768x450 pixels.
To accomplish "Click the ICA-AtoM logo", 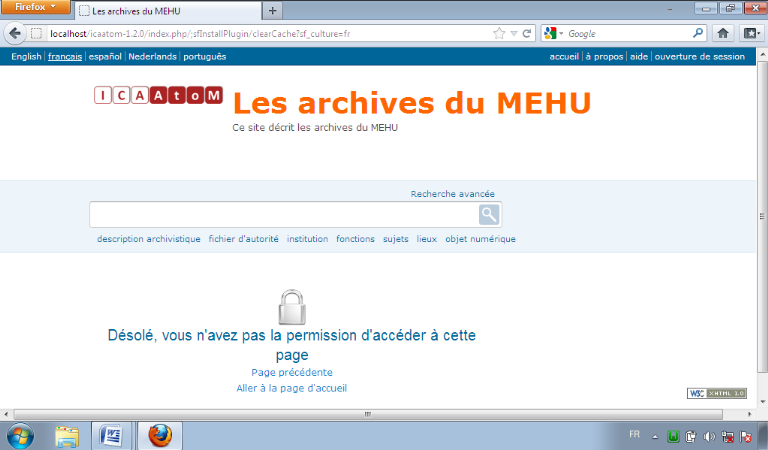I will [x=158, y=95].
